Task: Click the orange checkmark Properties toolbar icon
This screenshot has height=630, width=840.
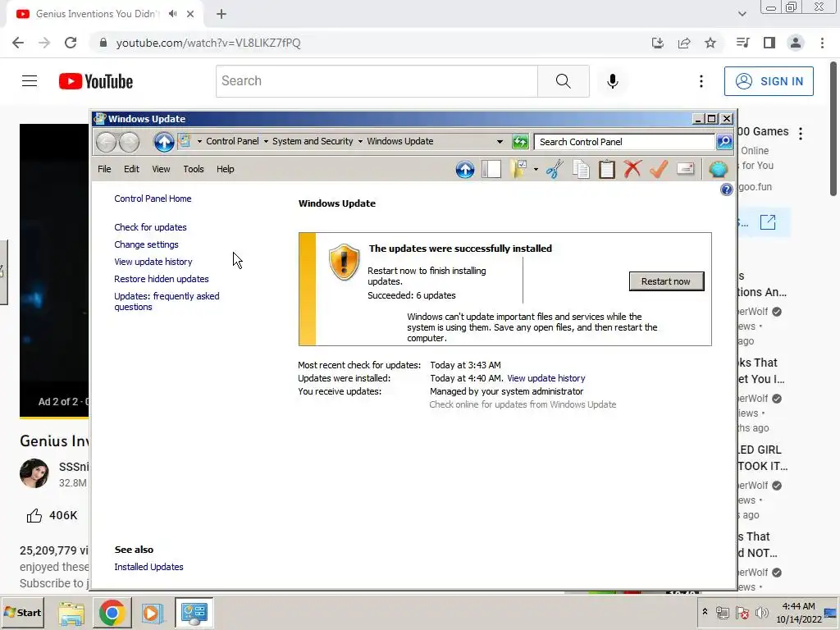Action: pyautogui.click(x=659, y=169)
